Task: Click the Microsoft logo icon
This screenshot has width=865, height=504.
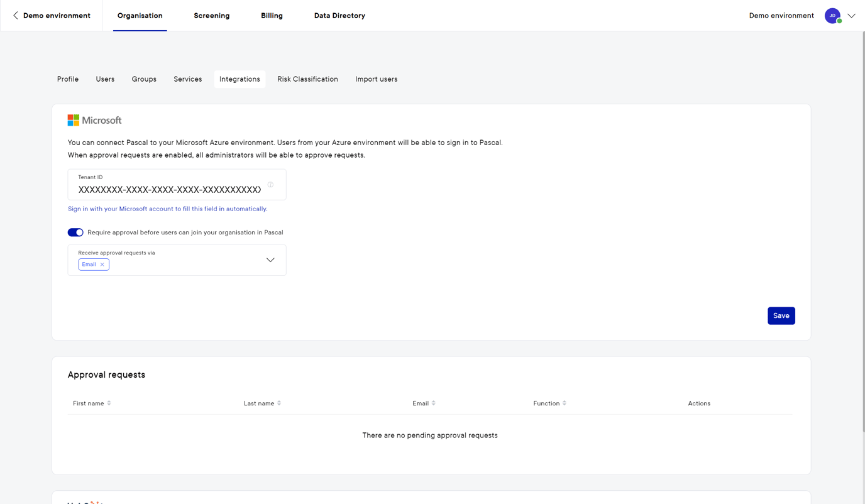Action: (72, 119)
